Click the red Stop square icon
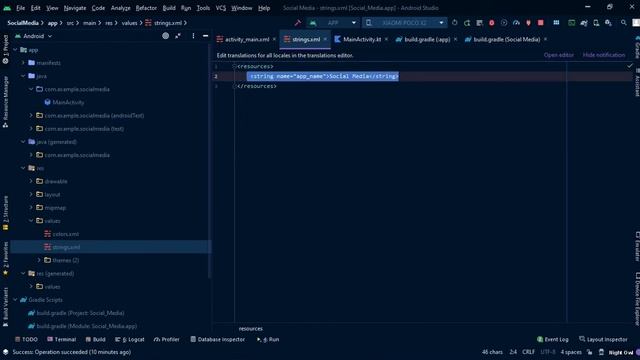 click(540, 23)
